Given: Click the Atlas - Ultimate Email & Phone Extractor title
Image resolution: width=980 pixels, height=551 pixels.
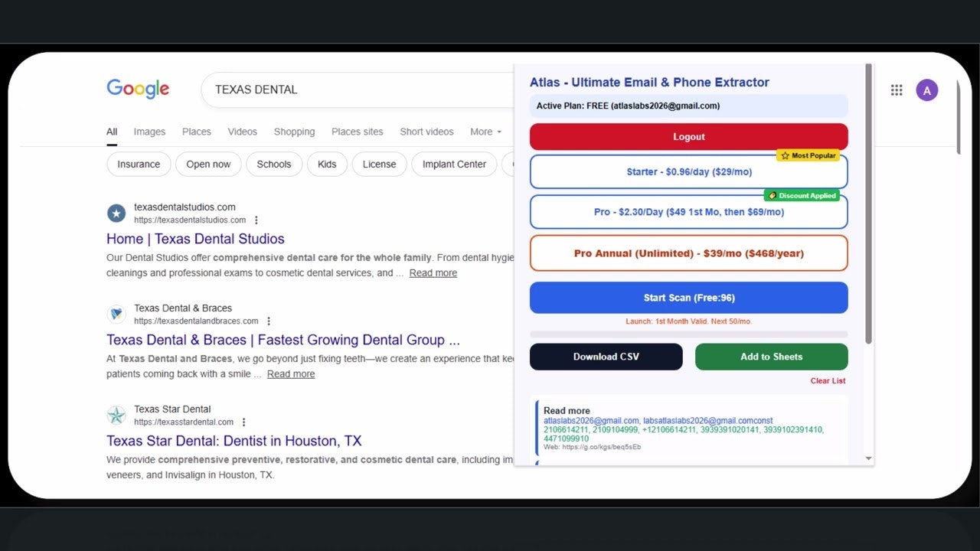Looking at the screenshot, I should [x=649, y=83].
